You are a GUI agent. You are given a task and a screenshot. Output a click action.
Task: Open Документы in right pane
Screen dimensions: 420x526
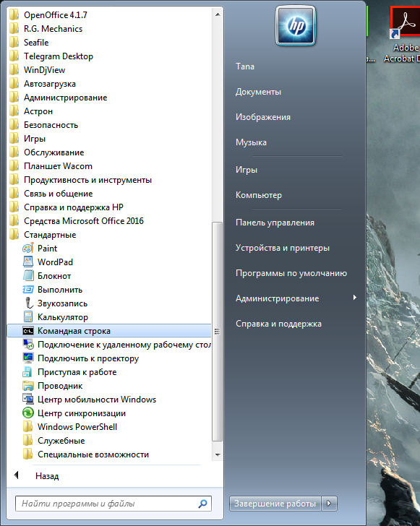coord(258,92)
